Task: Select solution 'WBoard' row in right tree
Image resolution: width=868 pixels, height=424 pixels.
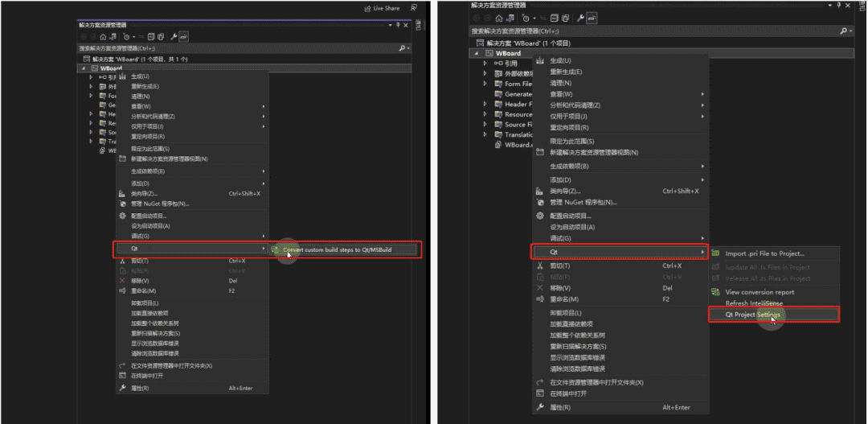Action: (524, 43)
